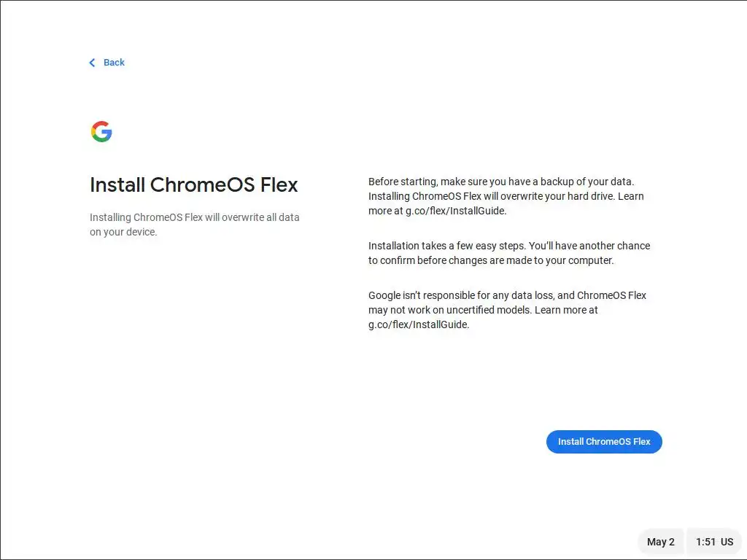Click the large "Install ChromeOS Flex" heading
747x560 pixels.
[x=193, y=185]
